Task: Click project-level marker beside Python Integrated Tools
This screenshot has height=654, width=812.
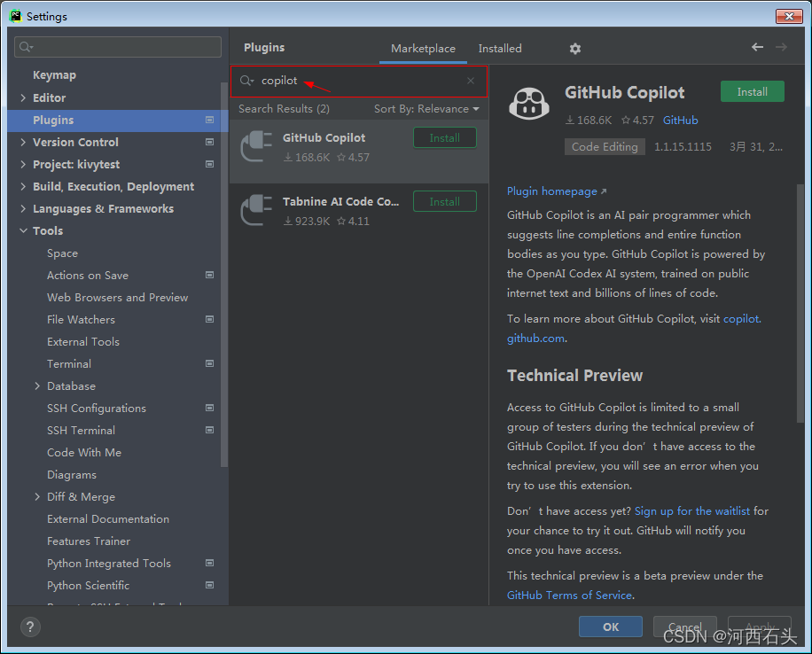Action: [x=210, y=563]
